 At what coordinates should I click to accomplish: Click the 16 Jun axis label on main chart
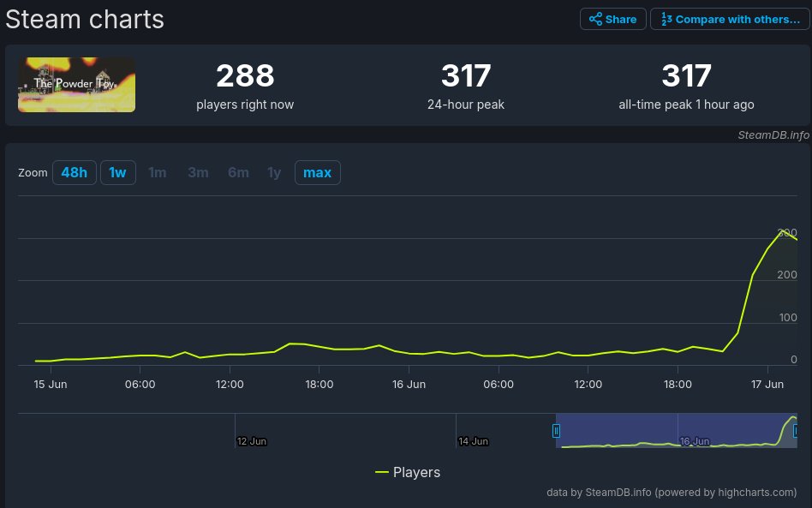point(409,385)
